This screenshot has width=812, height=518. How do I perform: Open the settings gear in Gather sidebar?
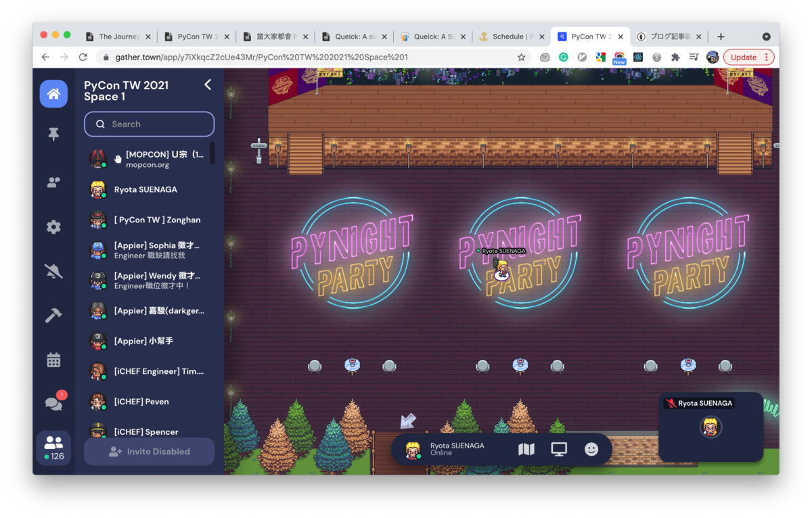(x=53, y=227)
